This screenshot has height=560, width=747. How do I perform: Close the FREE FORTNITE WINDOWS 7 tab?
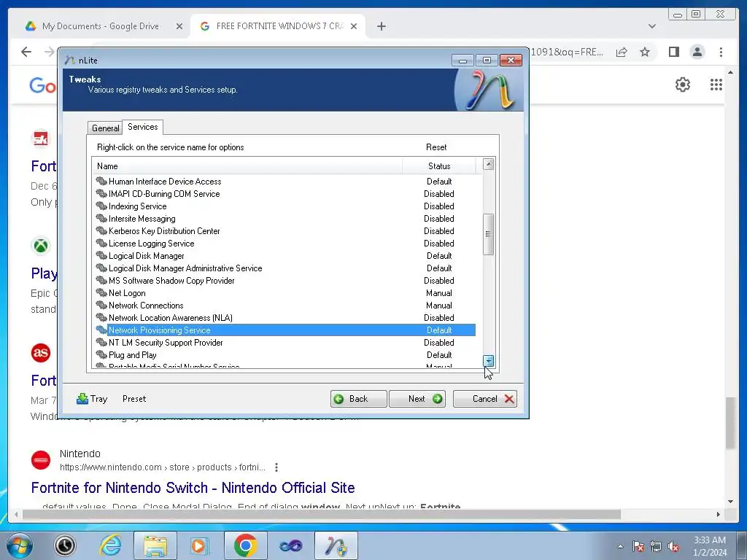(x=354, y=26)
